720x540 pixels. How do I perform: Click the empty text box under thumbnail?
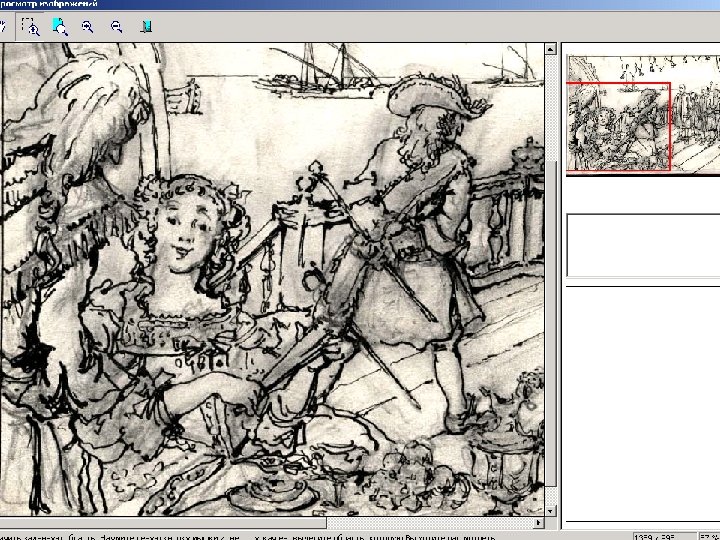[x=643, y=246]
